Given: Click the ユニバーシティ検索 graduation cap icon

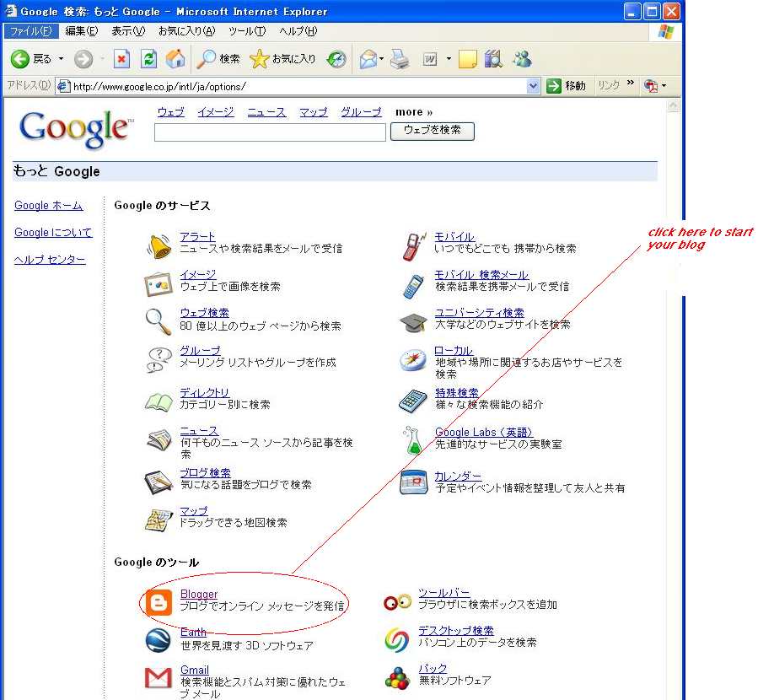Looking at the screenshot, I should coord(413,323).
